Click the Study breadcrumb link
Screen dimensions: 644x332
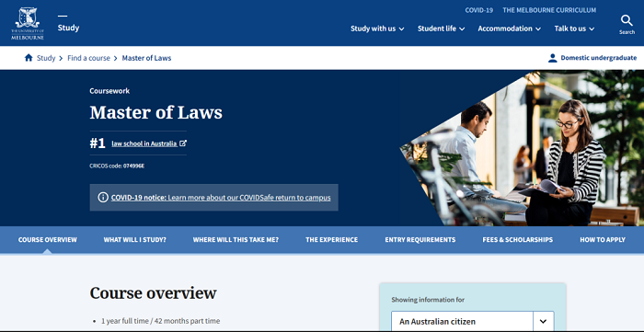[x=46, y=58]
